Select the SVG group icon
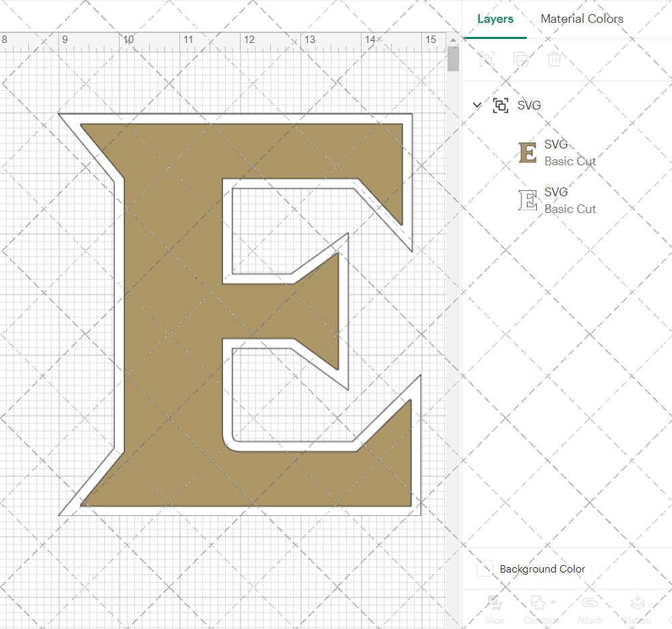This screenshot has height=629, width=672. pyautogui.click(x=501, y=105)
